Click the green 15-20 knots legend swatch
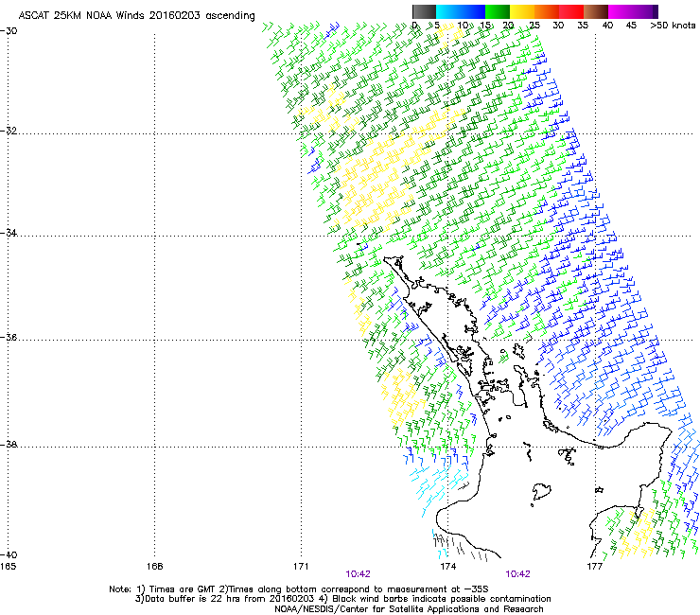The width and height of the screenshot is (700, 615). click(498, 11)
